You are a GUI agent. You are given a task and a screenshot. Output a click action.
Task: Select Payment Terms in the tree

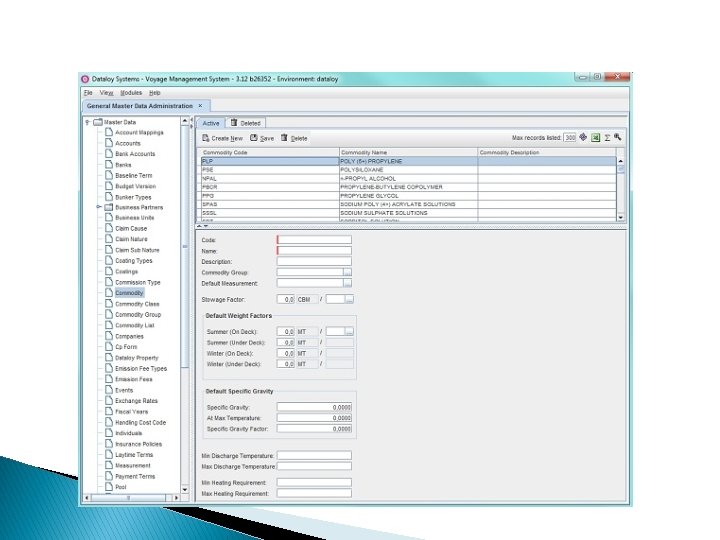(x=135, y=476)
